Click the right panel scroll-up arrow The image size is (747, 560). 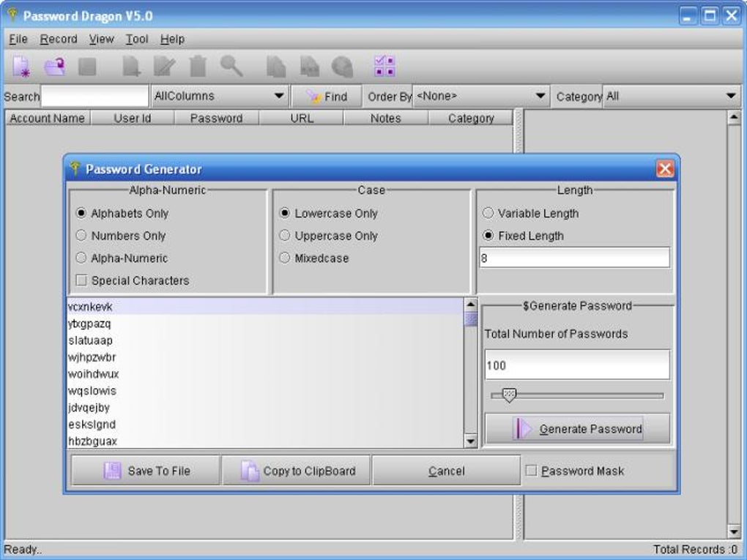point(734,117)
